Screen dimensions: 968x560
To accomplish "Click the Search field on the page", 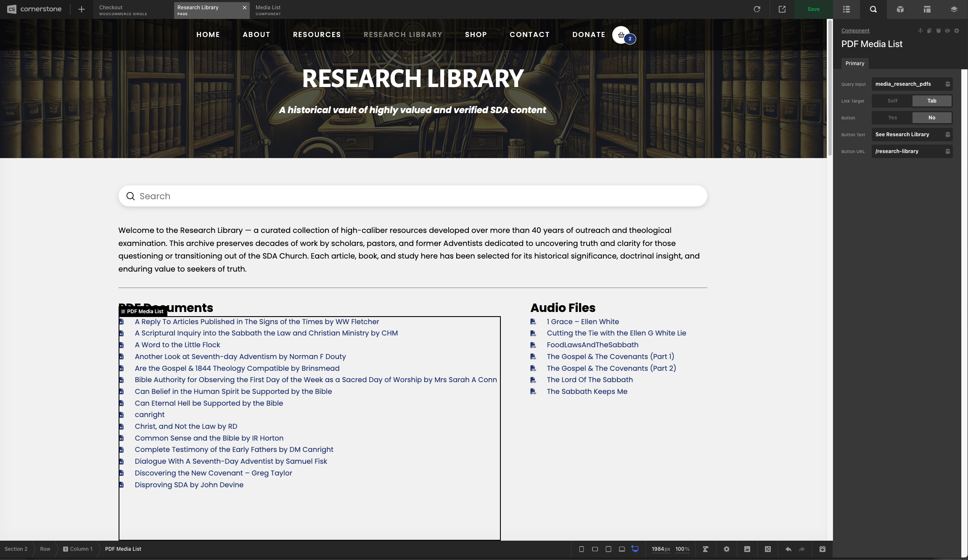I will 412,196.
